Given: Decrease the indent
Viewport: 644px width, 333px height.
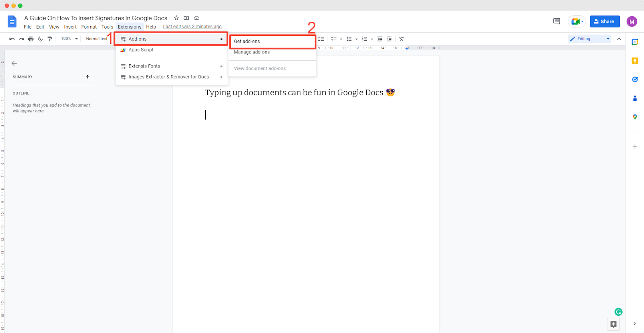Looking at the screenshot, I should [x=380, y=39].
